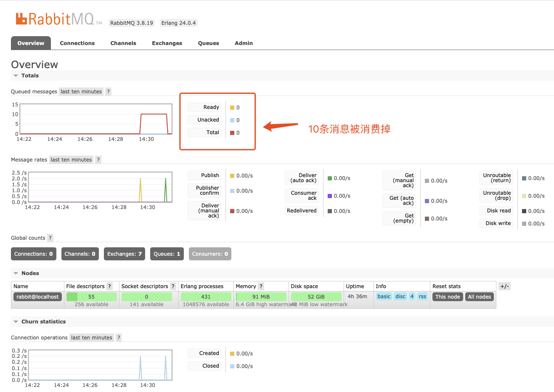
Task: Open help for Socket descriptors column
Action: [172, 286]
